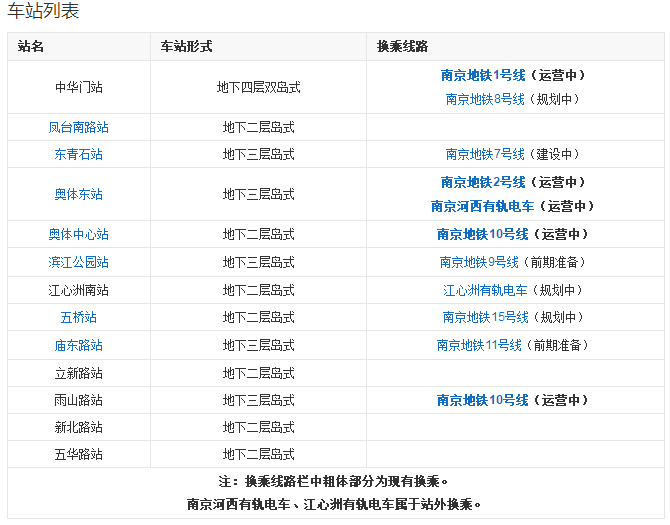This screenshot has width=670, height=525.
Task: Follow 南京地铁10号线 link in 雨山路站 row
Action: click(x=483, y=400)
